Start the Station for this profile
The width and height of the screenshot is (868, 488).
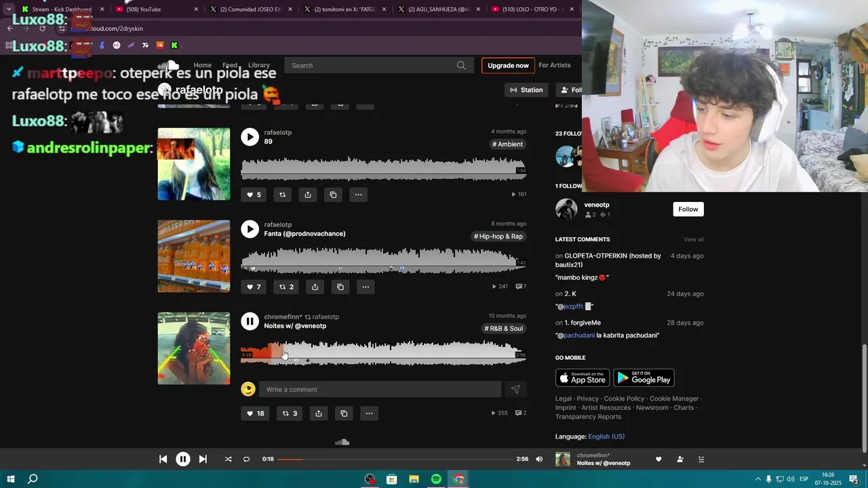526,89
